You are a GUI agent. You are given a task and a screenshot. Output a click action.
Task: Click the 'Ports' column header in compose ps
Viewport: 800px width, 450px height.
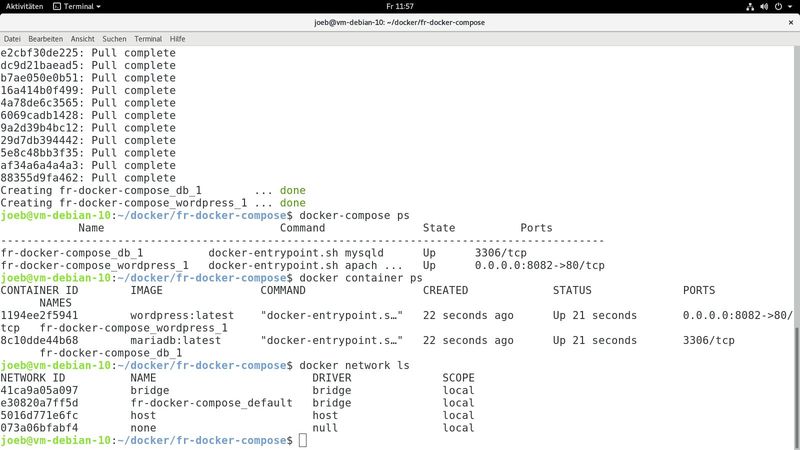[536, 228]
